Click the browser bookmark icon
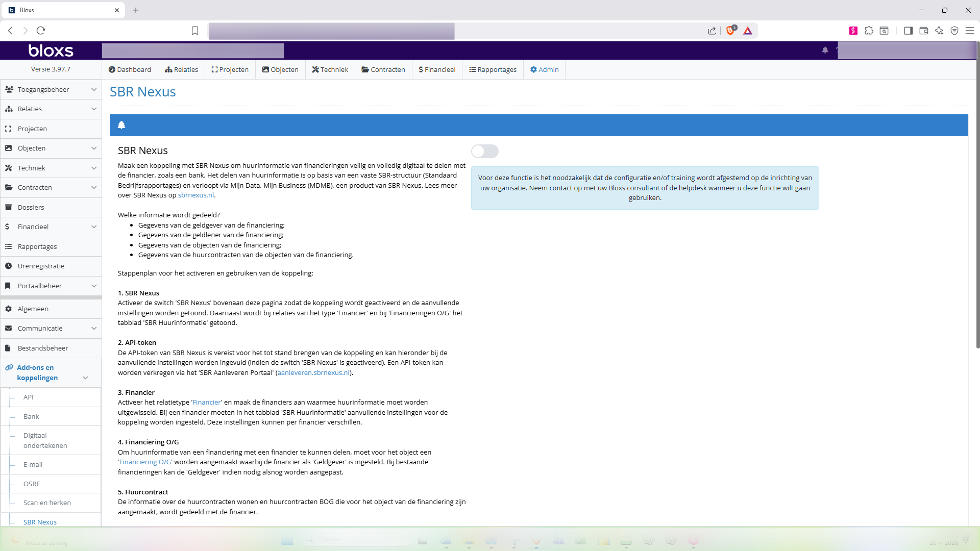 tap(194, 31)
